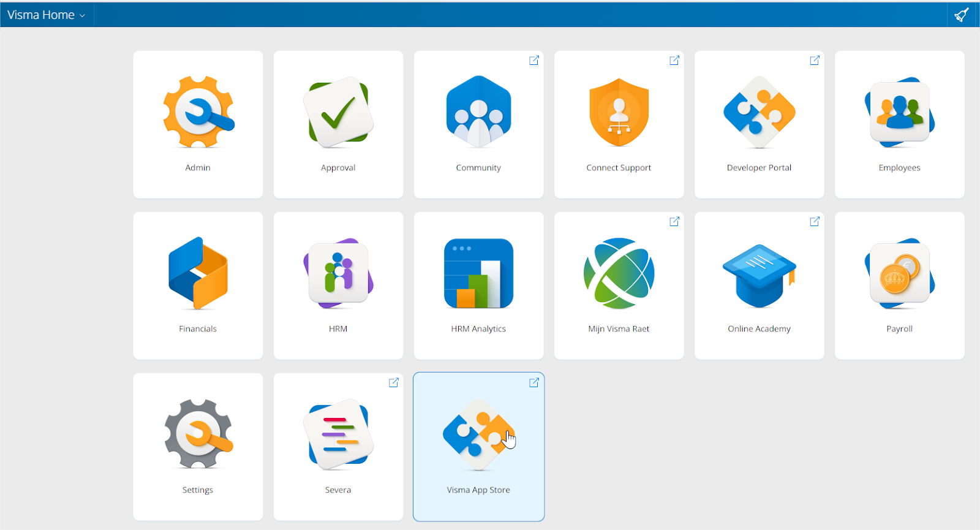Viewport: 980px width, 530px height.
Task: Open the Payroll coins icon
Action: [x=899, y=273]
